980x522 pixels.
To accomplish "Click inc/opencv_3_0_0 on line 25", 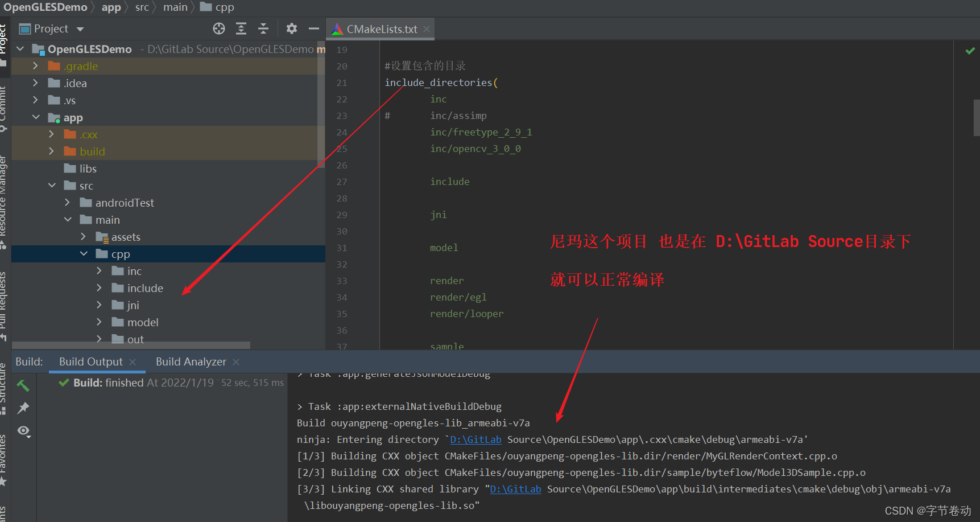I will click(x=475, y=149).
